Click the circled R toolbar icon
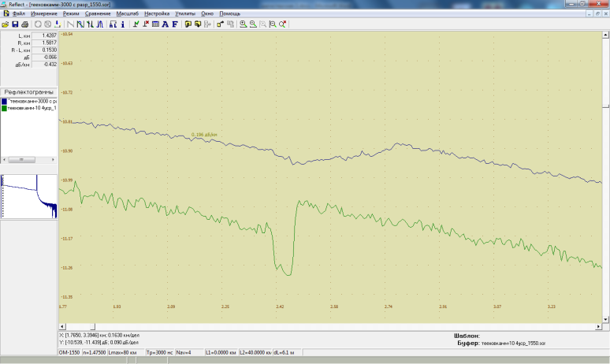Viewport: 610px width, 364px height. click(x=47, y=24)
